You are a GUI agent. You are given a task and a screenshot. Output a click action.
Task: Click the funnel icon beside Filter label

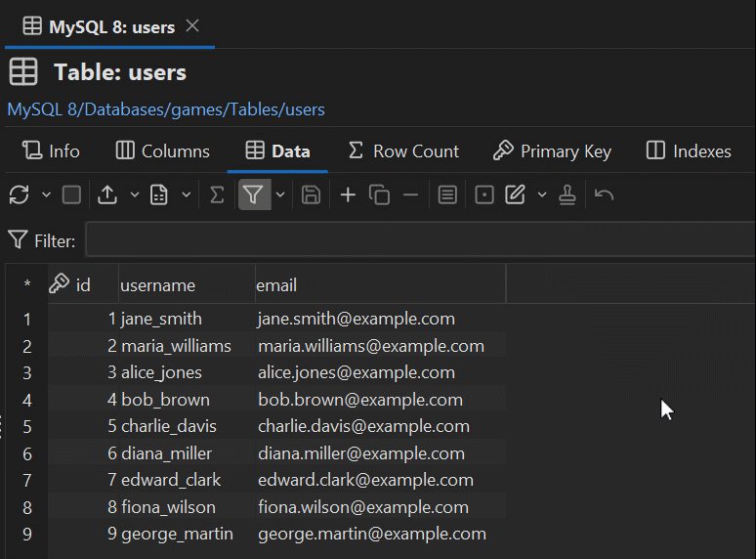[x=18, y=239]
